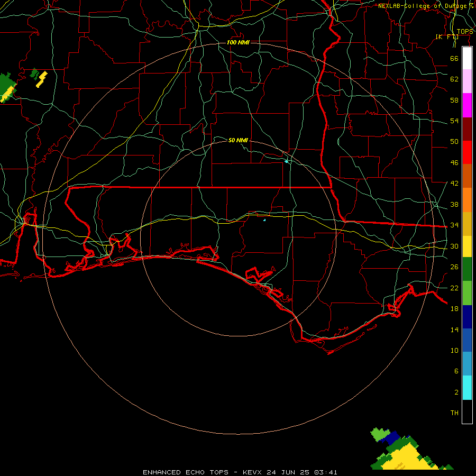Image resolution: width=476 pixels, height=476 pixels.
Task: Click the 'NEXLAB-College of DuPage' credit text
Action: (422, 6)
